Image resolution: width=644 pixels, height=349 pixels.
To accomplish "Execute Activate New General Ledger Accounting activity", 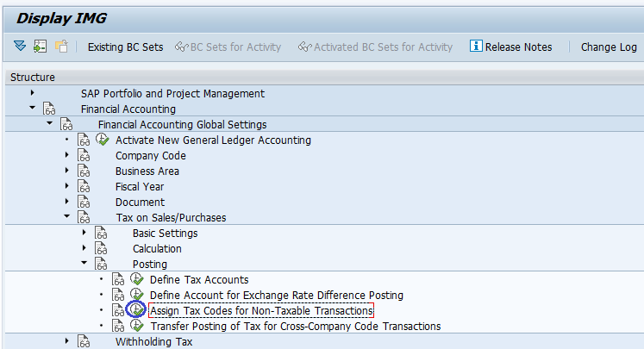I will point(103,140).
